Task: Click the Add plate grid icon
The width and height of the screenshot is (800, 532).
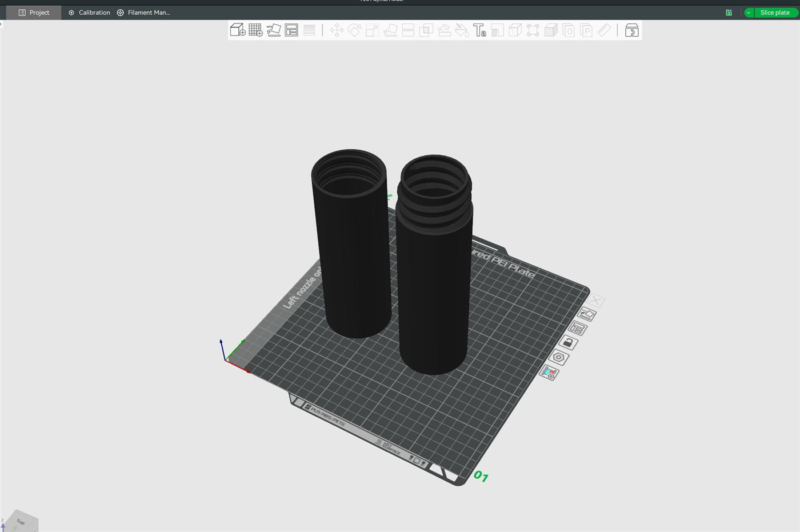Action: (x=255, y=30)
